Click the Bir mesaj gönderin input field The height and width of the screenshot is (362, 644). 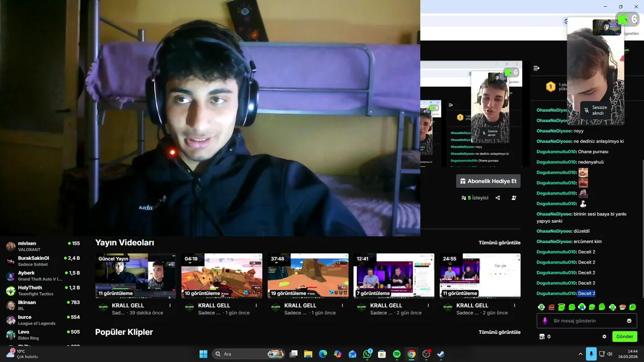pos(587,321)
